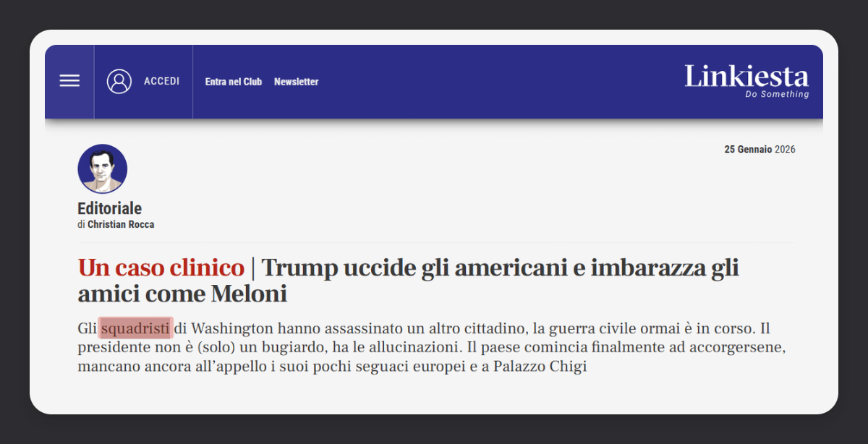This screenshot has height=444, width=868.
Task: Go to the Newsletter section
Action: pyautogui.click(x=296, y=82)
